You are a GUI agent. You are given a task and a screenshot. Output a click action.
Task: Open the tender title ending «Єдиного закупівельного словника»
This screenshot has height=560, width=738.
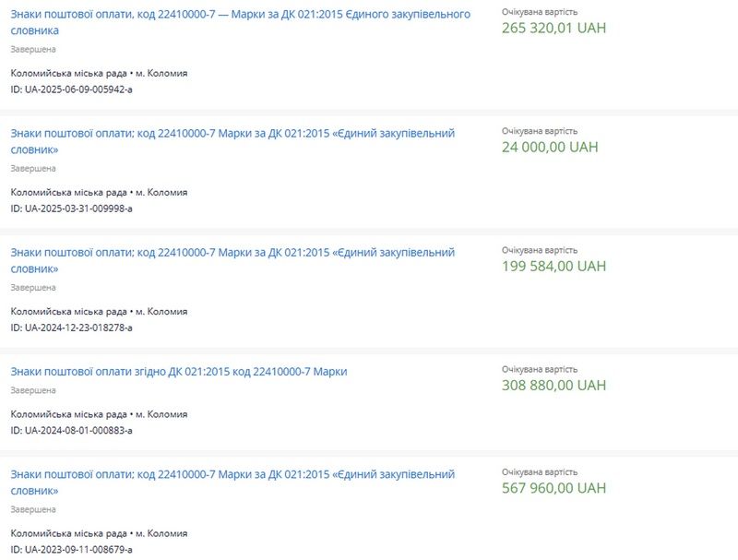click(240, 15)
